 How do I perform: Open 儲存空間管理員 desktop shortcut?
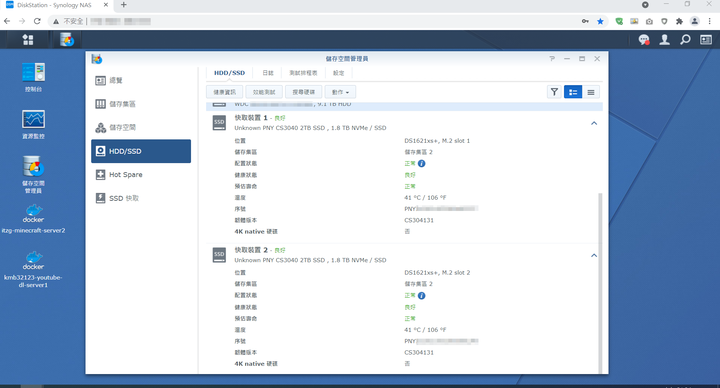tap(34, 175)
